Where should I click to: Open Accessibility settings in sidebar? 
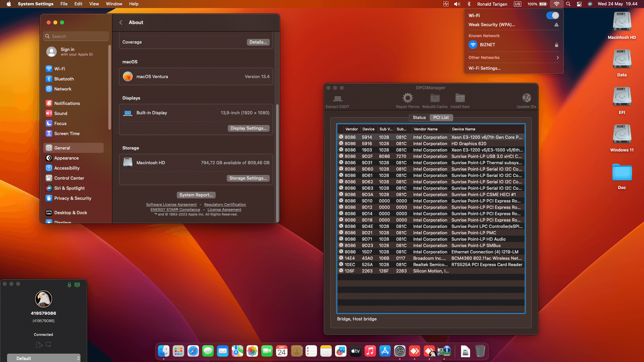[73, 168]
